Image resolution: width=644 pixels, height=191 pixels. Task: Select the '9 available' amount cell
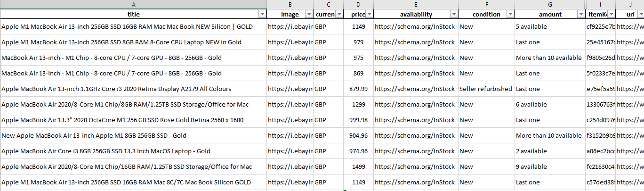coord(550,167)
